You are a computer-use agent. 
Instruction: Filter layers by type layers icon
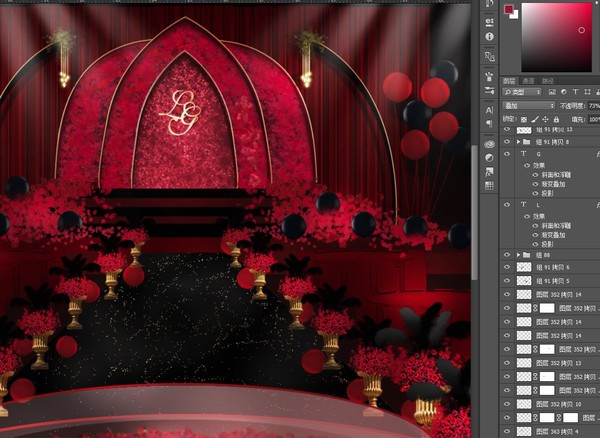575,92
